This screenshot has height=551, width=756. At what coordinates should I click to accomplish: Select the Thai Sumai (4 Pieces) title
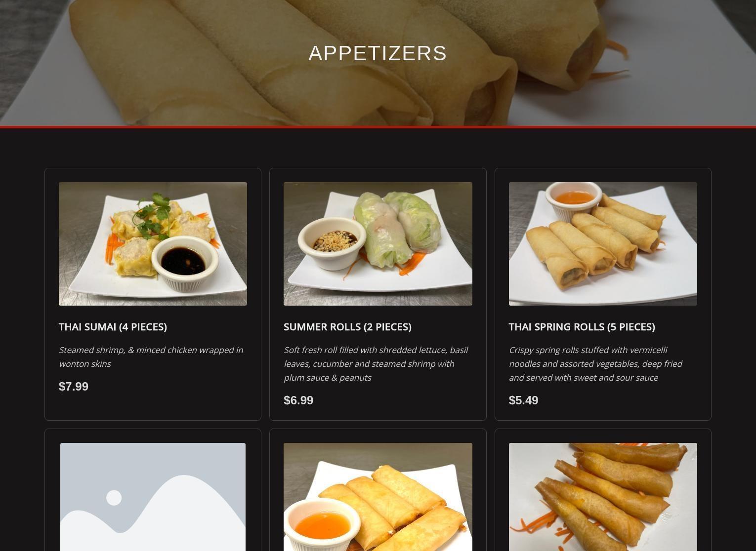point(113,327)
